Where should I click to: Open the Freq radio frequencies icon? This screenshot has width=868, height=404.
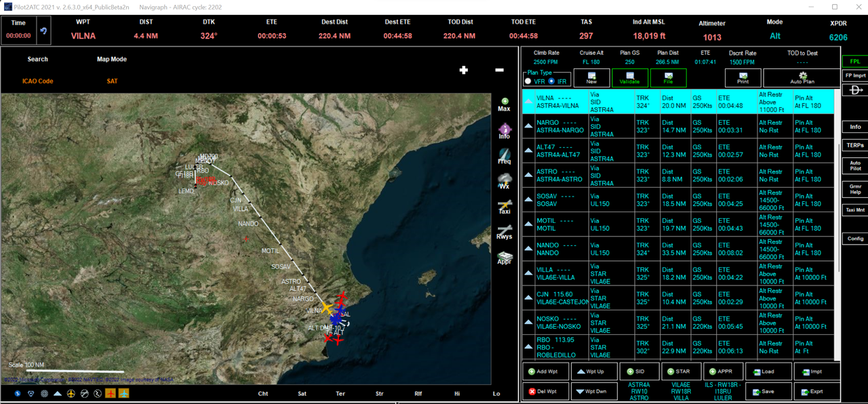pos(504,157)
